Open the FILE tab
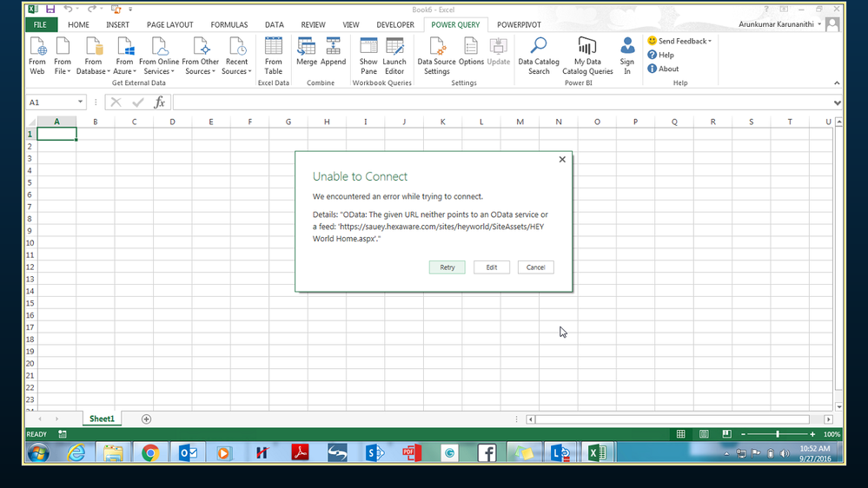The height and width of the screenshot is (488, 868). [41, 25]
